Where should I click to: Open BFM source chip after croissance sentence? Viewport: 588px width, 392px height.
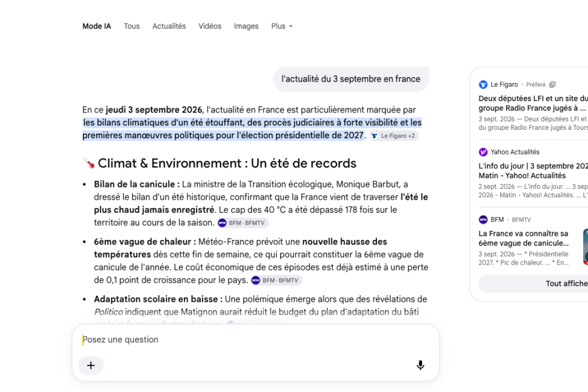point(277,280)
